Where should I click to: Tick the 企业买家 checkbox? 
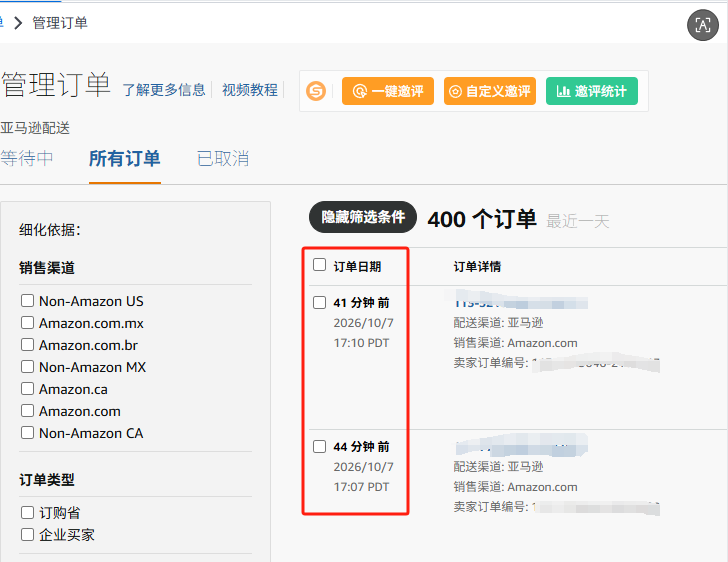pyautogui.click(x=27, y=535)
